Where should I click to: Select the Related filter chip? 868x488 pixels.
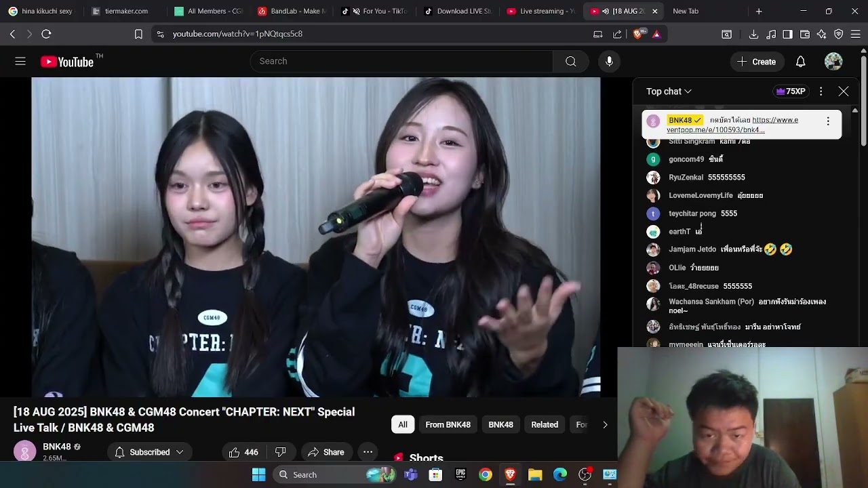tap(545, 425)
